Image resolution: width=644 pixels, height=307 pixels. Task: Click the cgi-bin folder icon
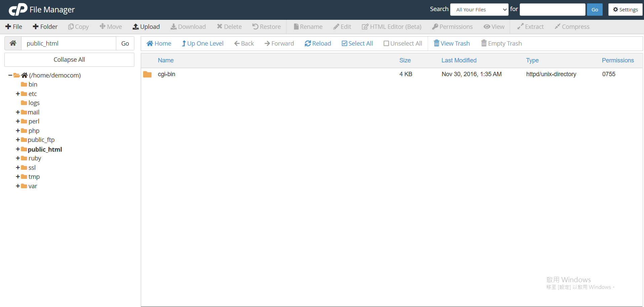(x=147, y=74)
